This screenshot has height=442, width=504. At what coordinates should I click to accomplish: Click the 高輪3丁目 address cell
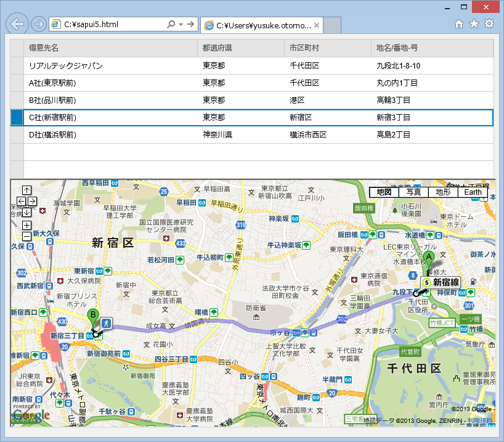click(433, 100)
